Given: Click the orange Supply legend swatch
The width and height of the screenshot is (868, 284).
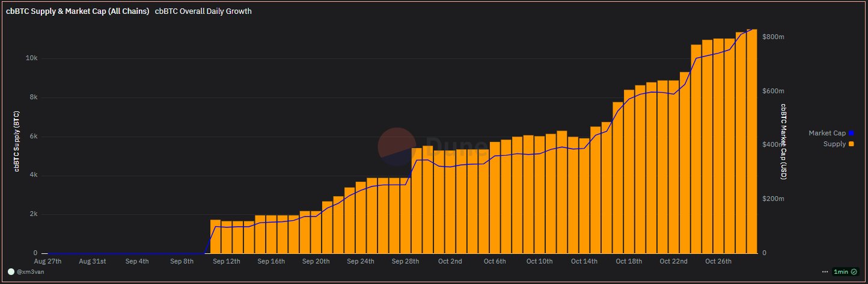Looking at the screenshot, I should pos(851,144).
